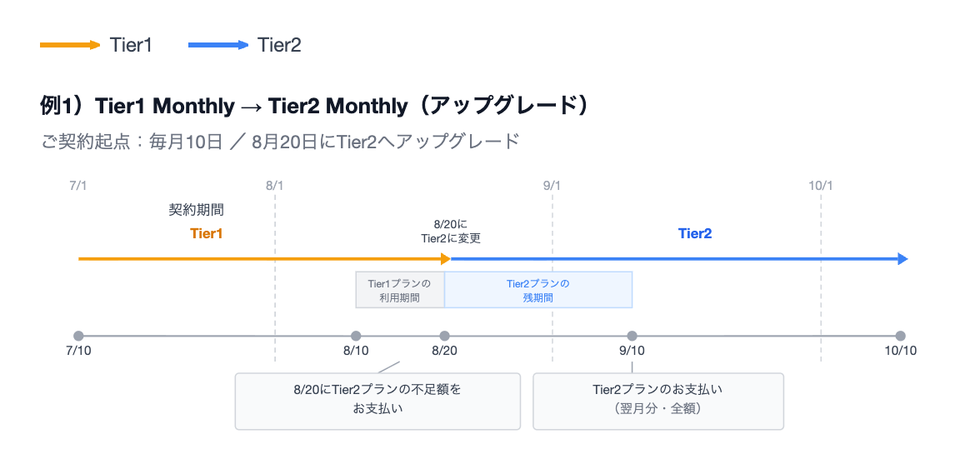This screenshot has width=980, height=474.
Task: Click the 8/20にTier2に変更 annotation
Action: pos(451,231)
